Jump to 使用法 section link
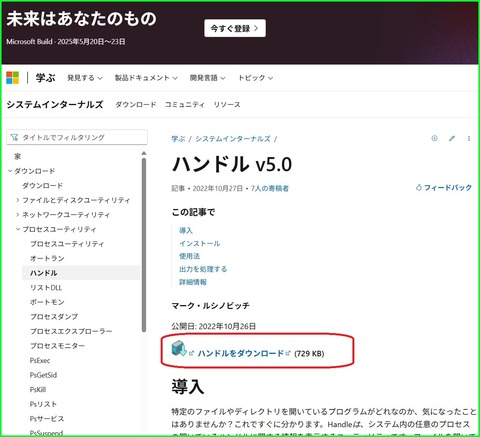Viewport: 480px width, 437px height. [189, 256]
